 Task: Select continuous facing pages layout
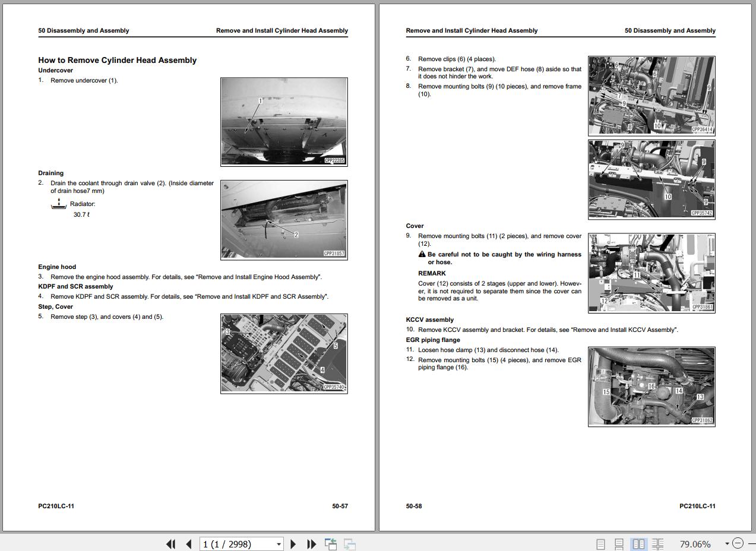click(x=658, y=544)
